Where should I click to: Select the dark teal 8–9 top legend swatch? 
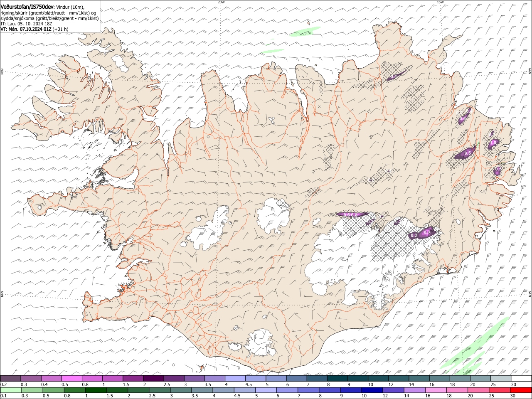tap(337, 378)
